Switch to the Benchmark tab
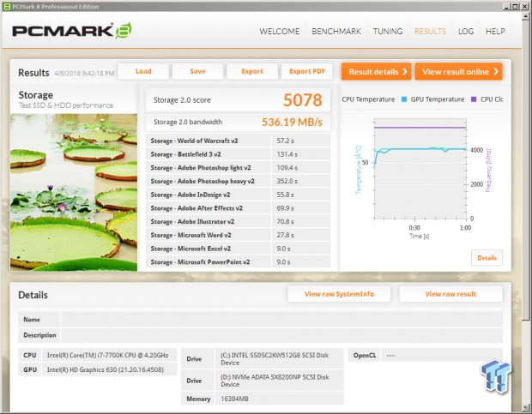The height and width of the screenshot is (414, 532). click(x=336, y=32)
